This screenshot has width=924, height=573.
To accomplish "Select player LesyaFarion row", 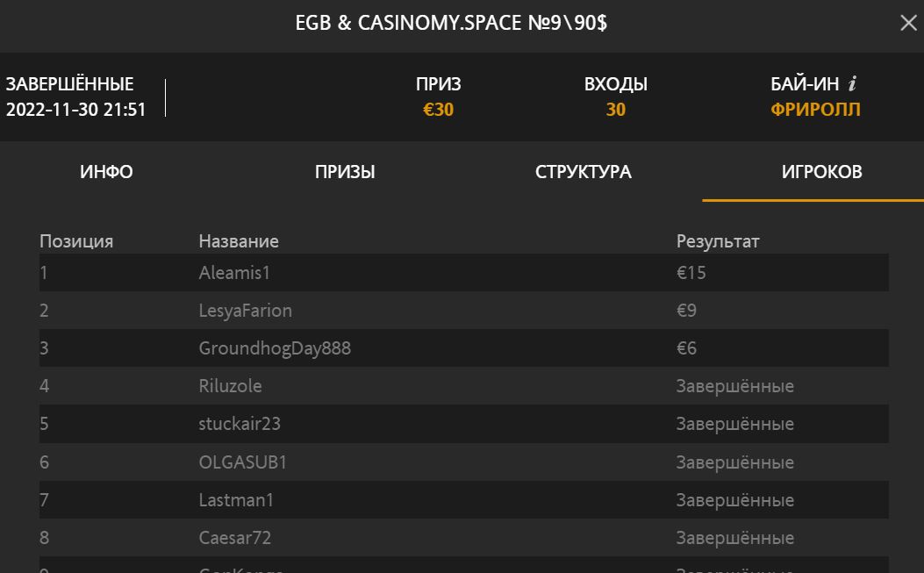I will [245, 311].
